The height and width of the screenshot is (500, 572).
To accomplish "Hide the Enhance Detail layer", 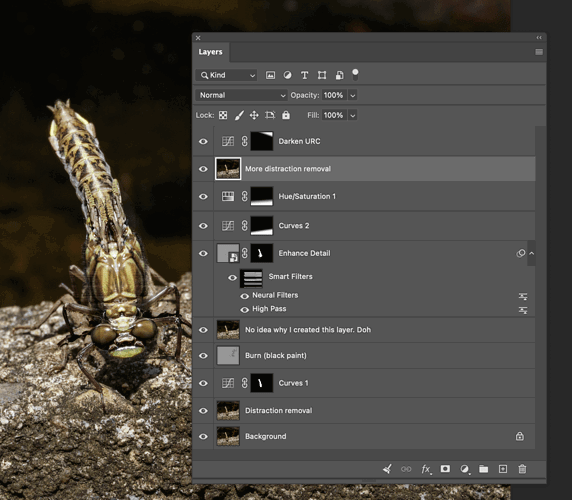I will pos(203,253).
